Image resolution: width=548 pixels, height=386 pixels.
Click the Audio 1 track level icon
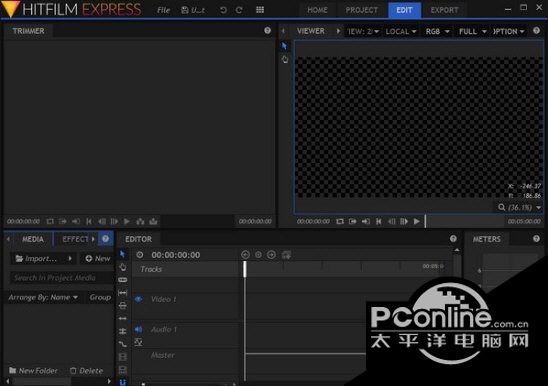[138, 342]
